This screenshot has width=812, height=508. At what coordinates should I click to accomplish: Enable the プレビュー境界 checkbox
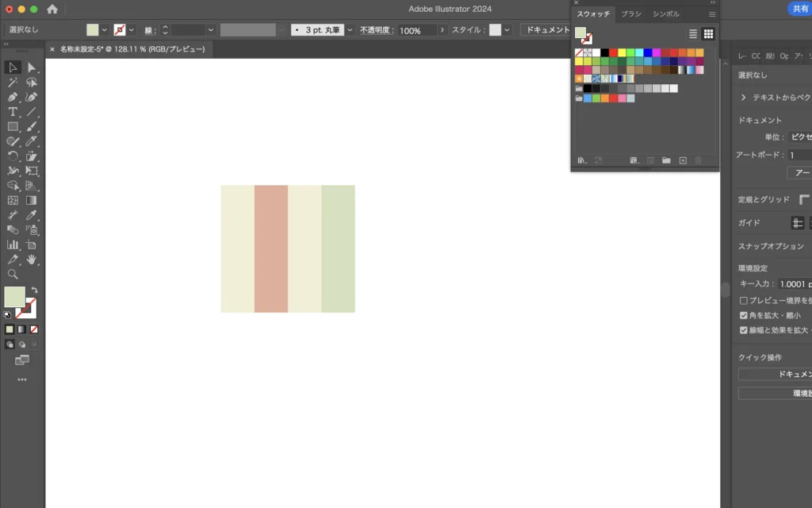pos(743,301)
